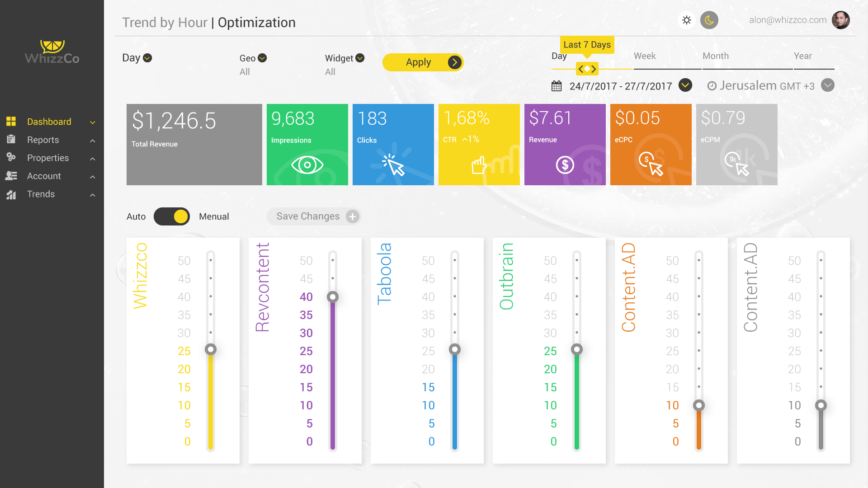Click the Optimization heading text

tap(257, 23)
